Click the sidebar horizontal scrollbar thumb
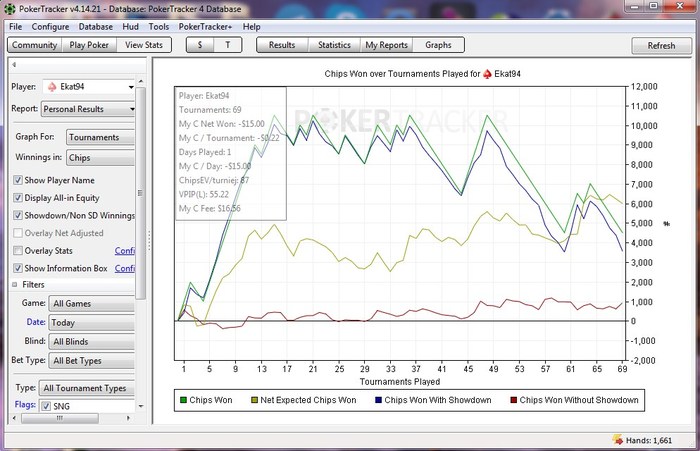700x451 pixels. pos(60,418)
